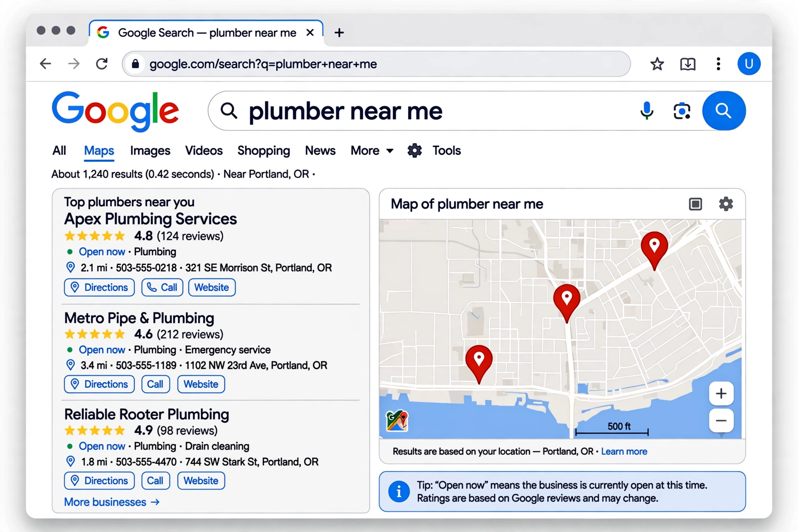Call Metro Pipe & Plumbing
Image resolution: width=798 pixels, height=532 pixels.
click(x=155, y=384)
